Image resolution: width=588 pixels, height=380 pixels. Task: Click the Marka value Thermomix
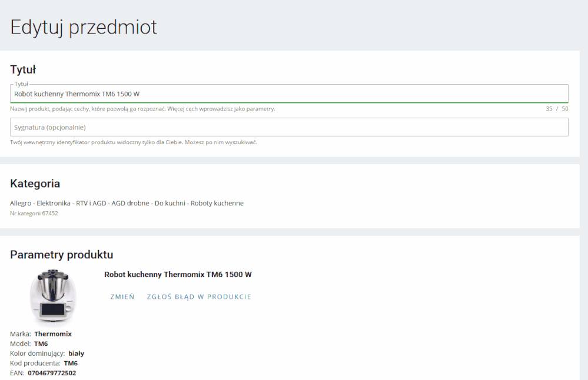pos(53,334)
